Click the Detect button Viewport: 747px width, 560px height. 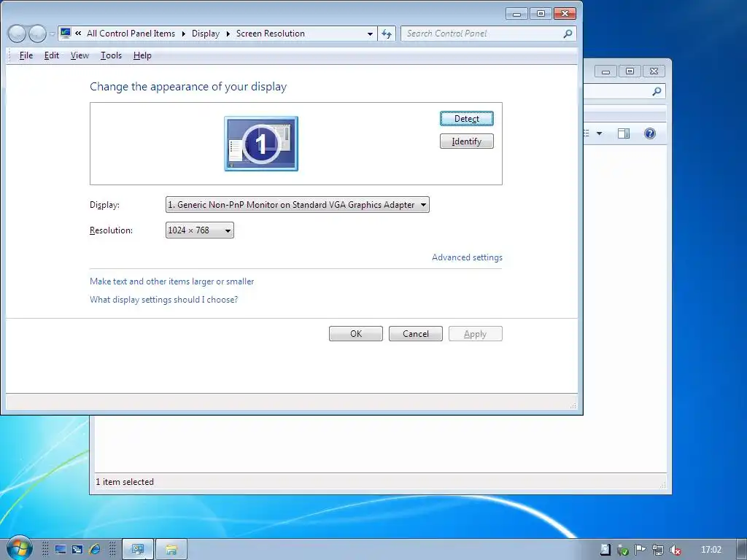[x=466, y=119]
